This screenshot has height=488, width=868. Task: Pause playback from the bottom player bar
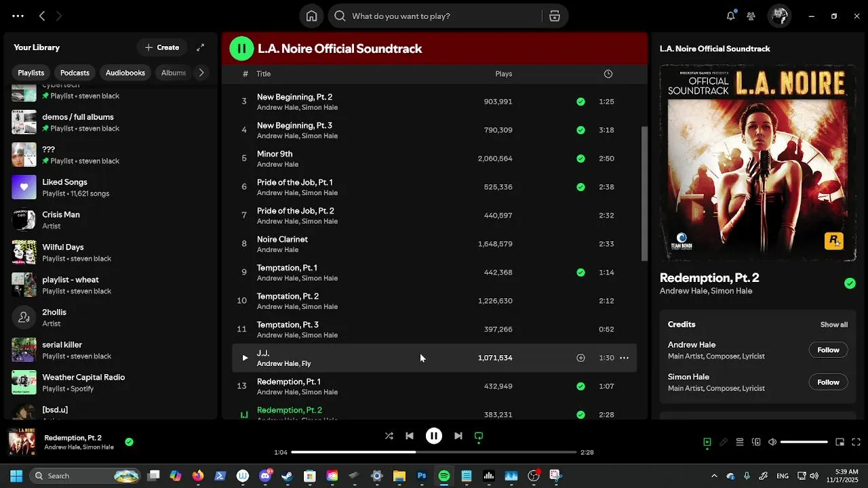coord(434,436)
